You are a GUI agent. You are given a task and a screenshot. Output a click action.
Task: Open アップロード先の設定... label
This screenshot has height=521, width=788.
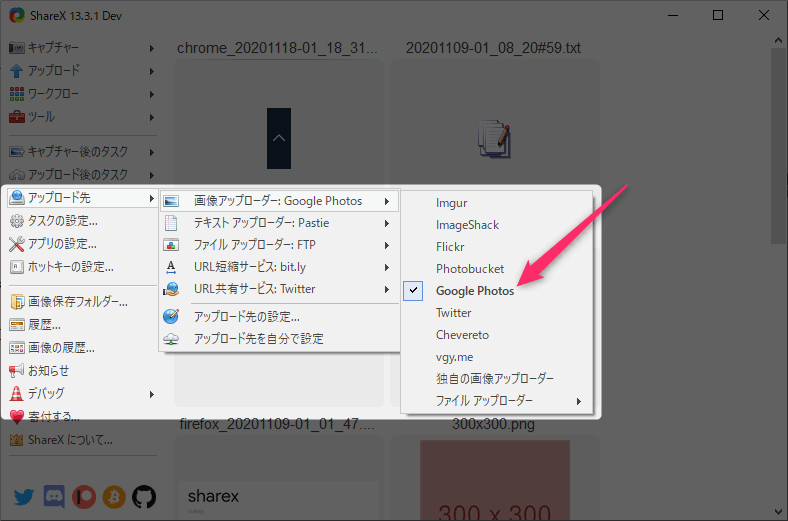click(x=246, y=317)
